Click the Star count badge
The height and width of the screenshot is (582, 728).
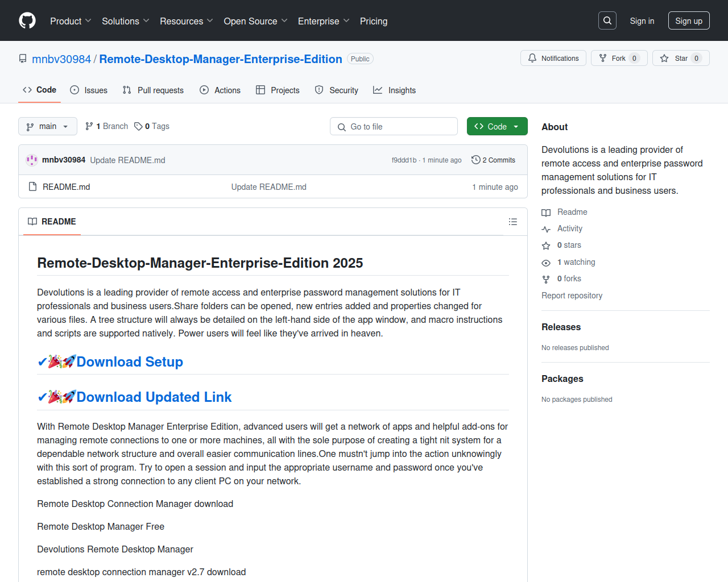[696, 58]
